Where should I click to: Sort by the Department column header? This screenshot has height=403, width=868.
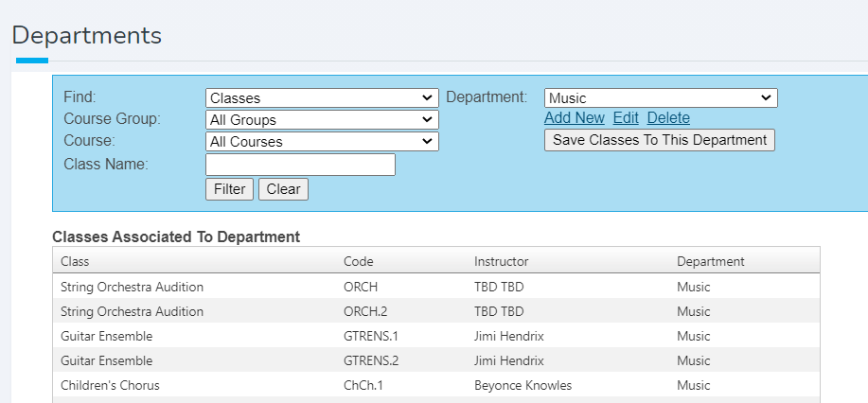point(710,261)
